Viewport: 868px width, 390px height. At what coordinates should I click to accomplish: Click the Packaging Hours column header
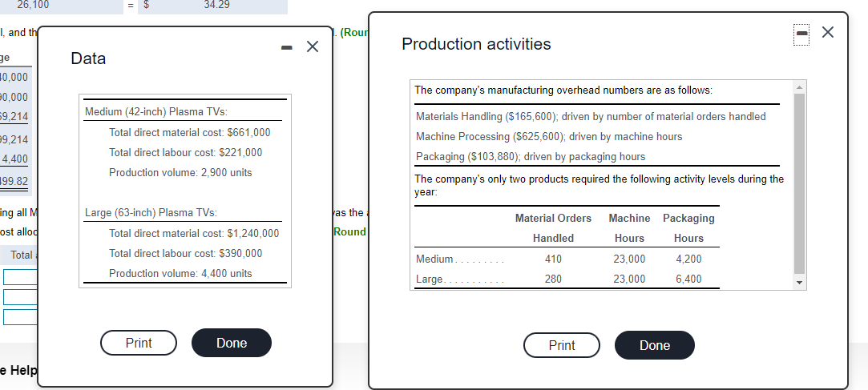[x=688, y=228]
